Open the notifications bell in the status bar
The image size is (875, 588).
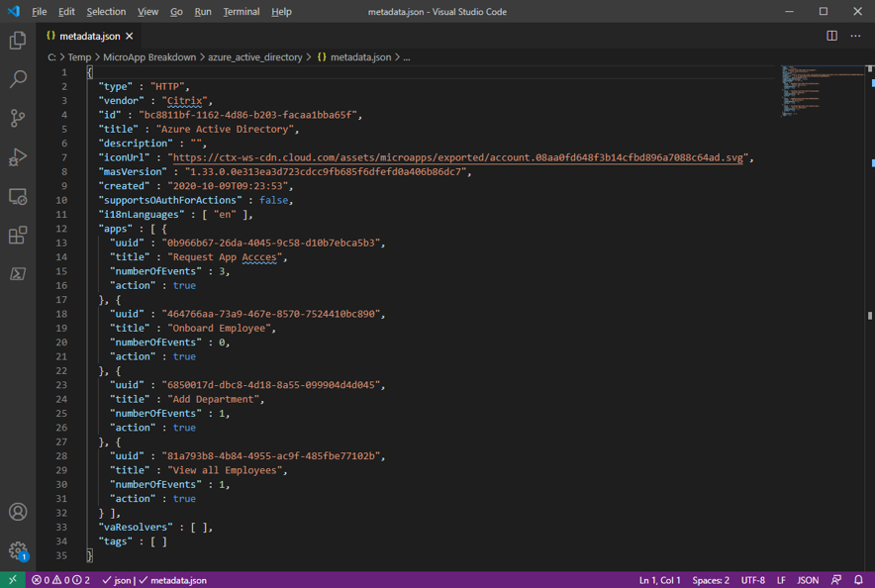point(858,580)
